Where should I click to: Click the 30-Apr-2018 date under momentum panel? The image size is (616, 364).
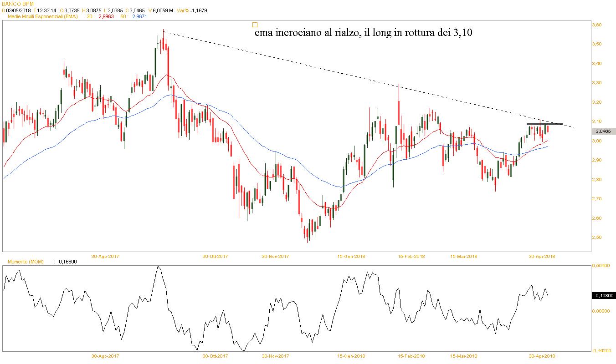point(541,356)
